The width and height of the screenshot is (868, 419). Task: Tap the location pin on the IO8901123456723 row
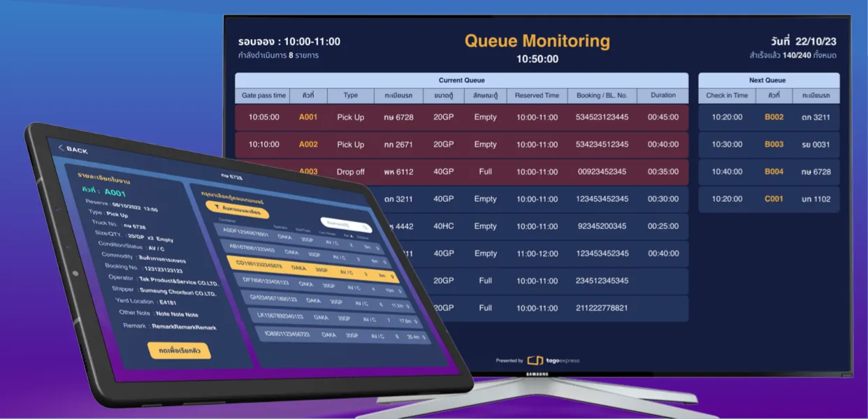click(x=424, y=338)
